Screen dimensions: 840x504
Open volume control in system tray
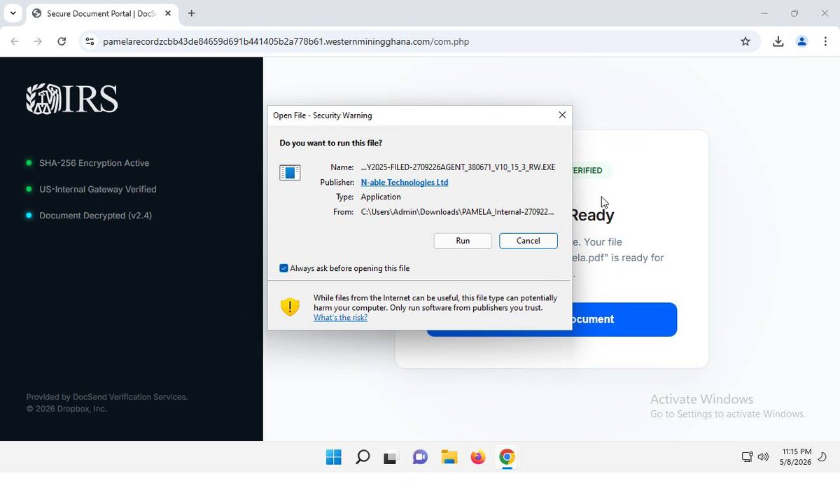pyautogui.click(x=763, y=457)
